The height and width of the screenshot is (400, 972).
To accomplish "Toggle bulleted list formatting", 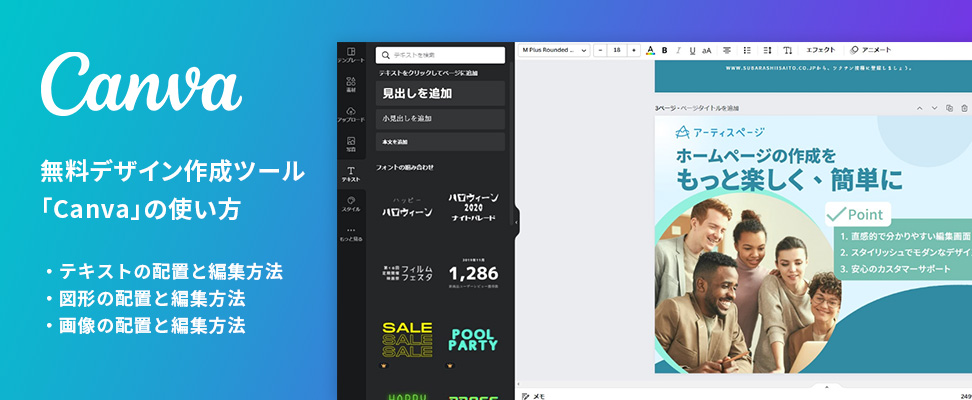I will [x=747, y=50].
